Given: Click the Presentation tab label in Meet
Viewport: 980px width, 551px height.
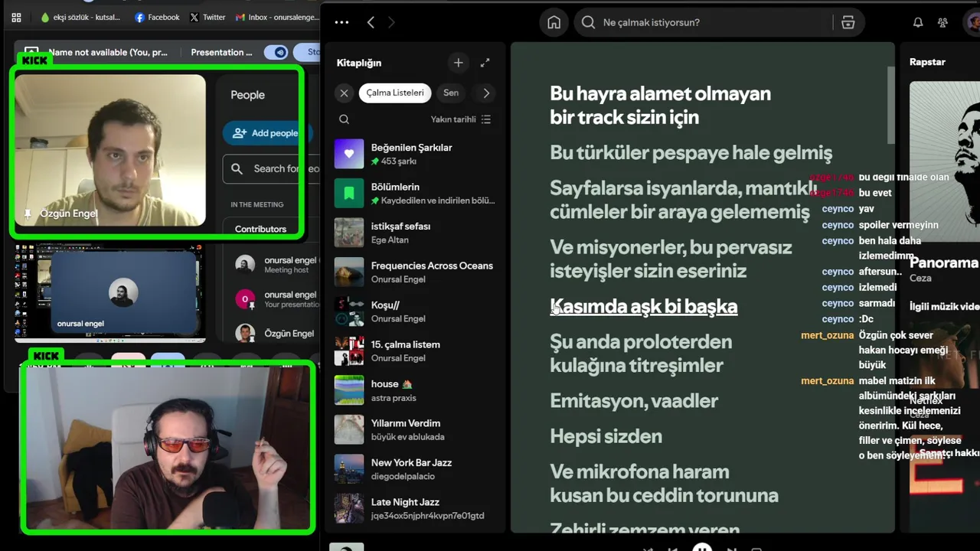Looking at the screenshot, I should coord(221,52).
